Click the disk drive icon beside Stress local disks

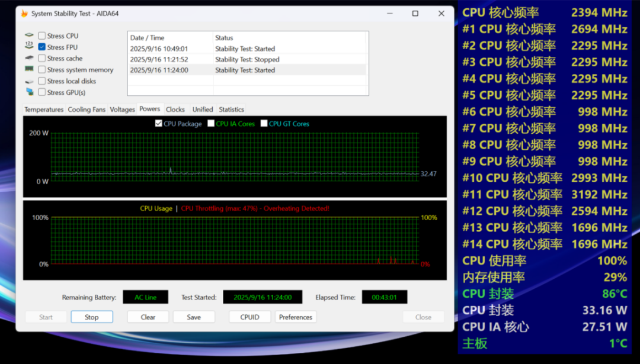pos(29,81)
